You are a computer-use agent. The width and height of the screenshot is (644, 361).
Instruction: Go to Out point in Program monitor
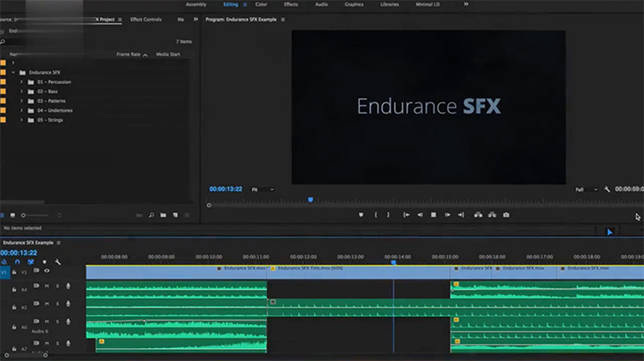[461, 214]
